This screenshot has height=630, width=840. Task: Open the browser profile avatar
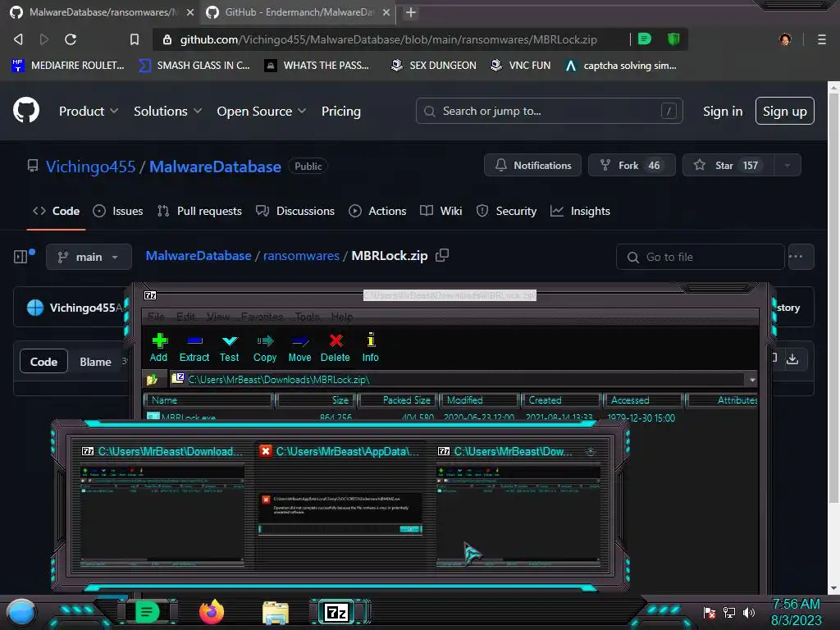point(785,39)
